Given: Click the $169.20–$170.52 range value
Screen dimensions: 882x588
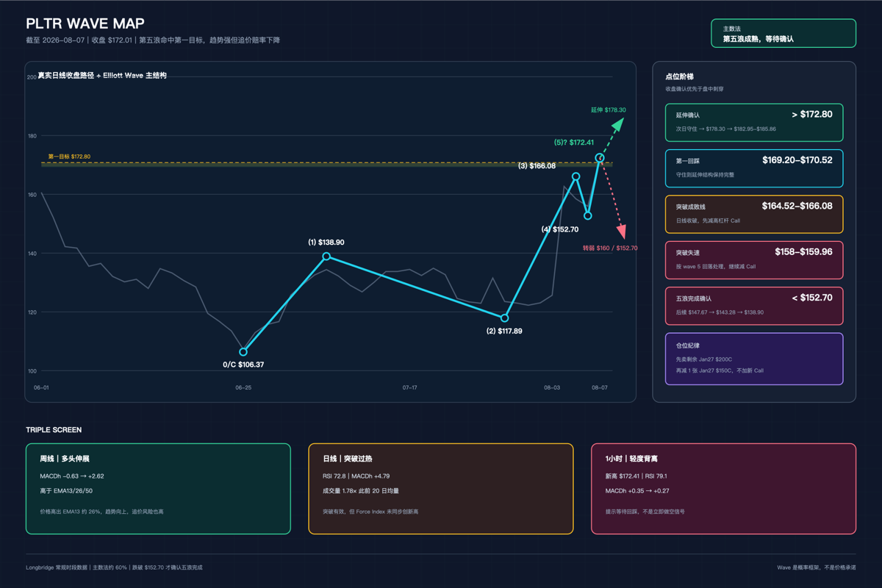Looking at the screenshot, I should (x=797, y=160).
